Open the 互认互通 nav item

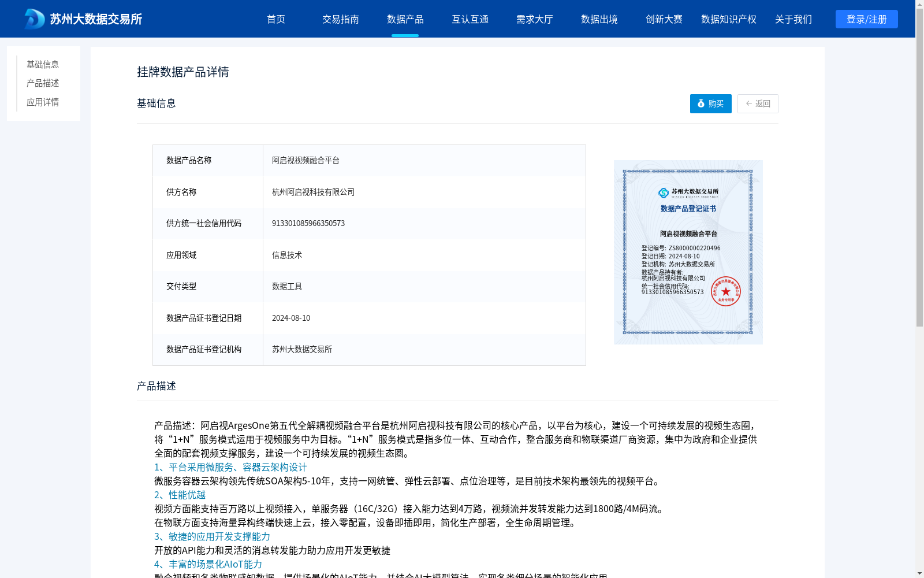470,19
